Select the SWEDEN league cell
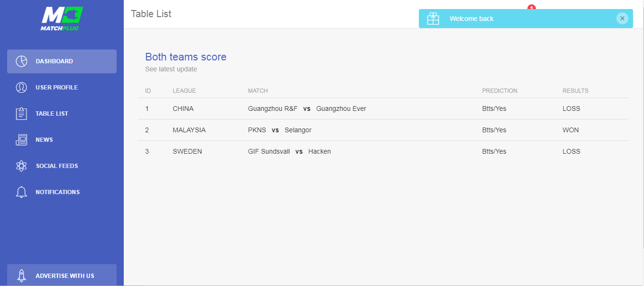Screen dimensions: 644x286 [x=187, y=151]
